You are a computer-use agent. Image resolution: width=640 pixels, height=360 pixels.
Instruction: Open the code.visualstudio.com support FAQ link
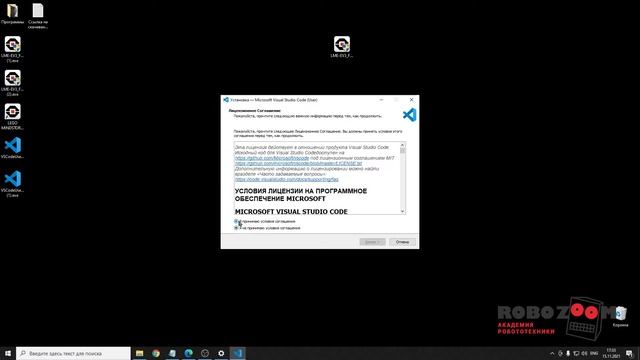click(x=287, y=179)
